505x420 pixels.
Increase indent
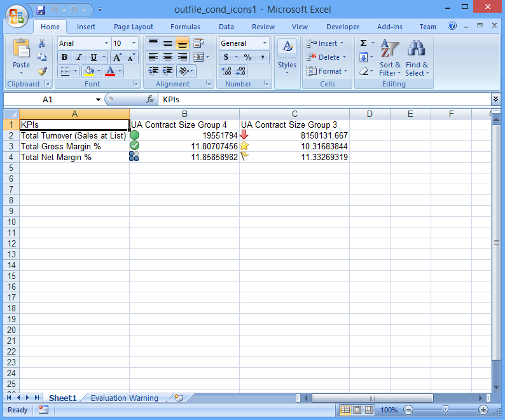tap(167, 71)
